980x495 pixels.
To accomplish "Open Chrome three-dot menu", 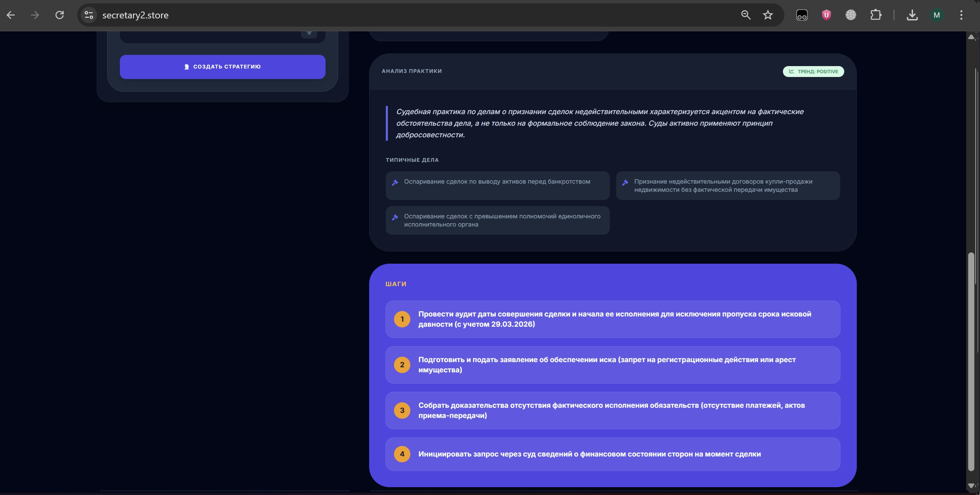I will (961, 15).
